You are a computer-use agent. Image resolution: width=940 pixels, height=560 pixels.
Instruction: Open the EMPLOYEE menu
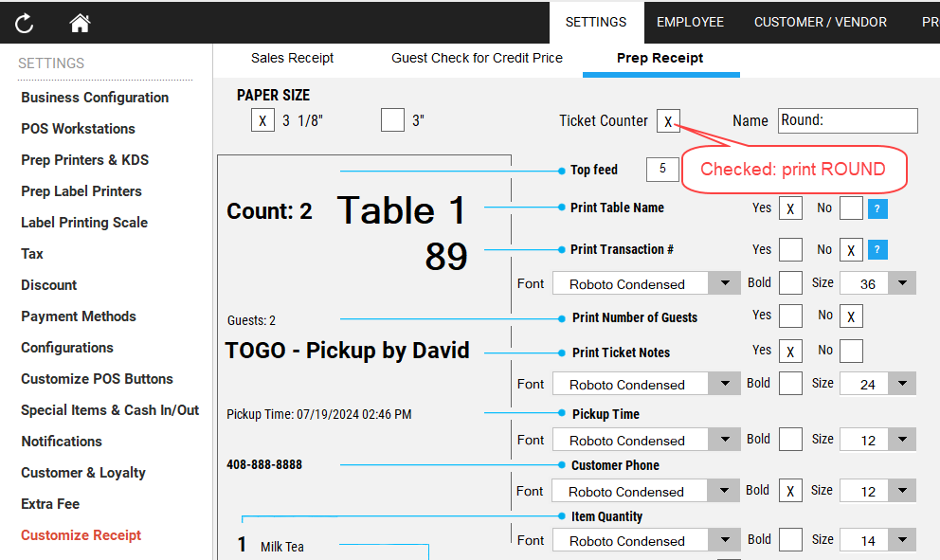[x=690, y=22]
